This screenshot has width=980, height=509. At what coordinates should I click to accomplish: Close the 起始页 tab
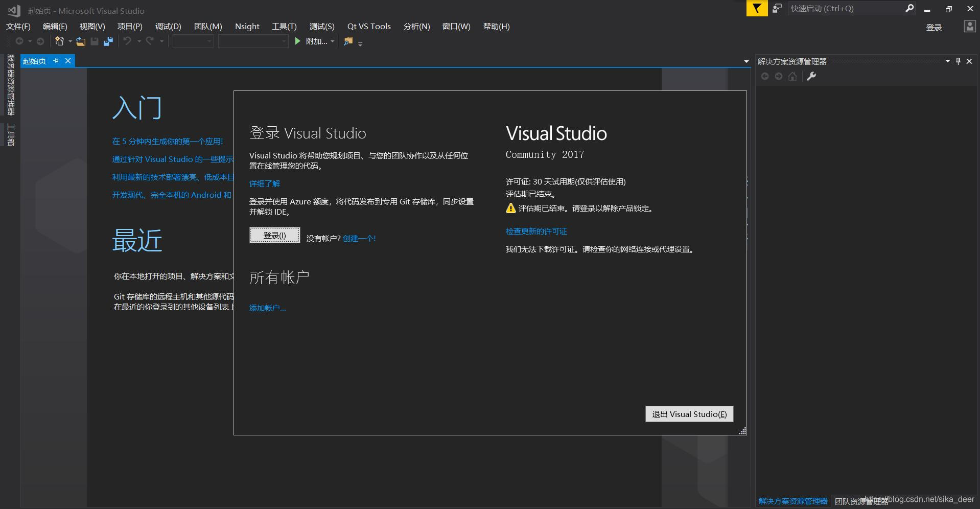[x=68, y=61]
